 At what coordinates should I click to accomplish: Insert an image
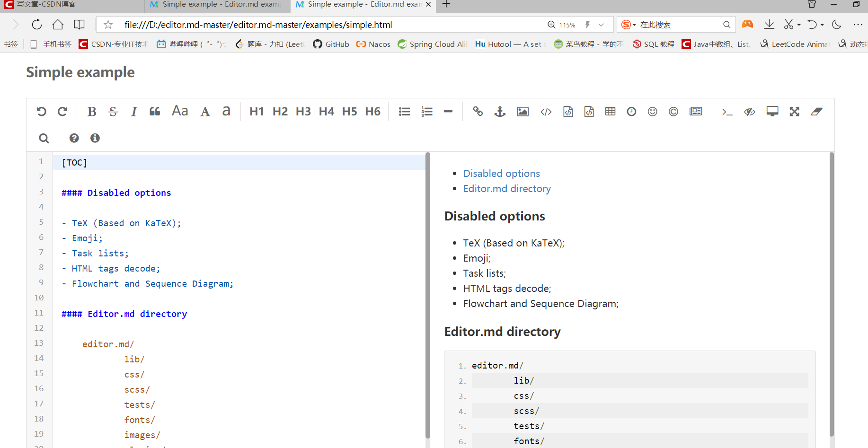point(523,112)
